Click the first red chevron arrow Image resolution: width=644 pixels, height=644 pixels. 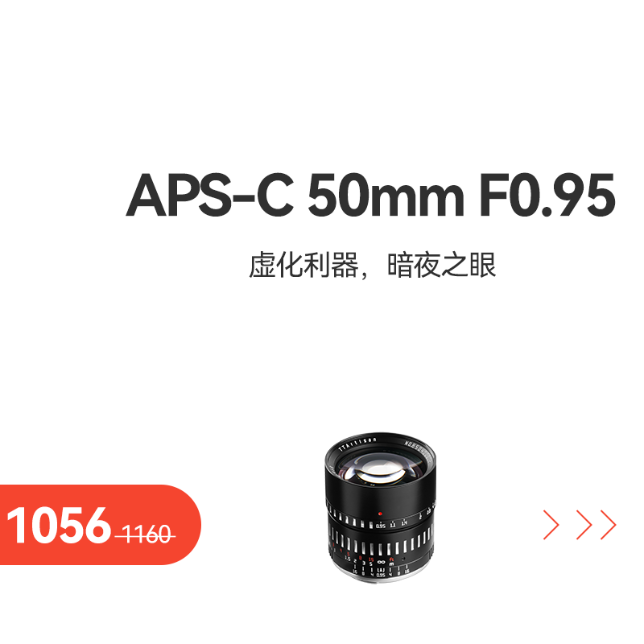[x=551, y=525]
